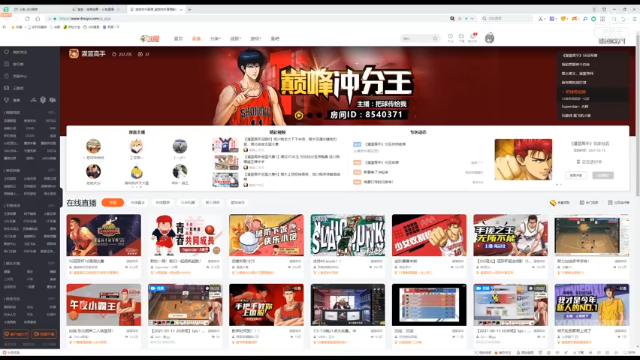Open the 午夜小霸王 stream thumbnail
The image size is (640, 360).
[104, 305]
